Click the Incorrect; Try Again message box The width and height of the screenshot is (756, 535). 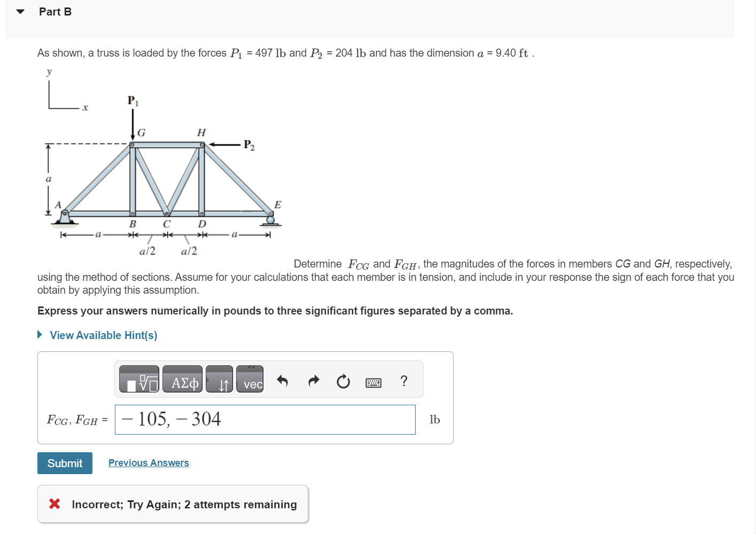(x=173, y=504)
